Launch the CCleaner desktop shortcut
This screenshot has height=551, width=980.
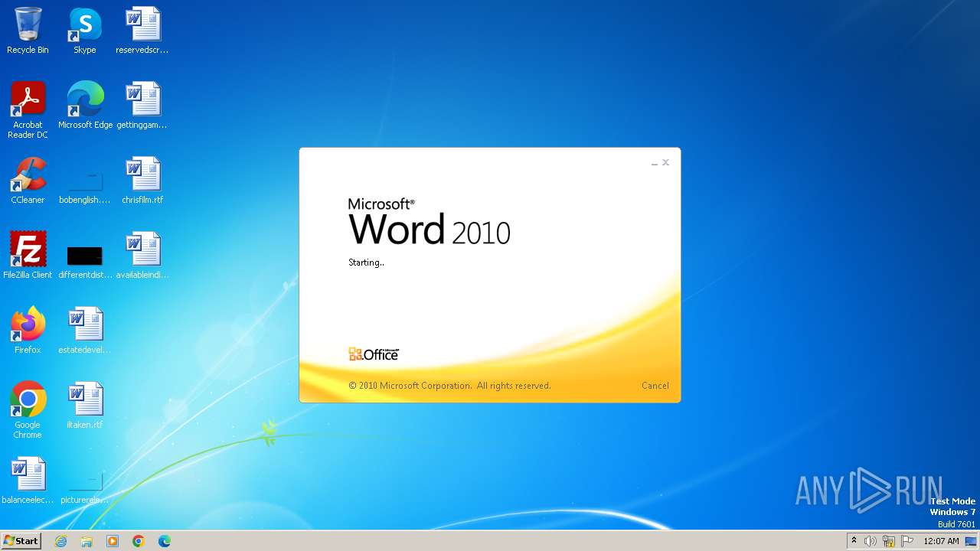[x=28, y=181]
